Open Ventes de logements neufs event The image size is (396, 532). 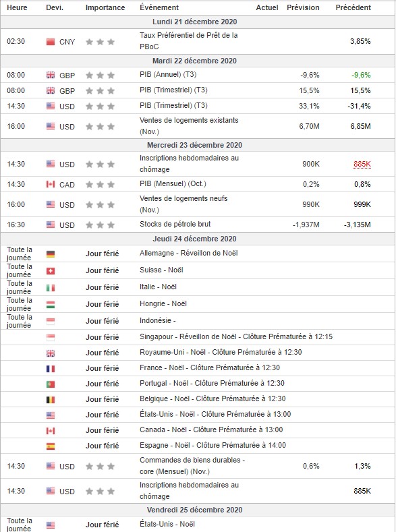[x=183, y=204]
